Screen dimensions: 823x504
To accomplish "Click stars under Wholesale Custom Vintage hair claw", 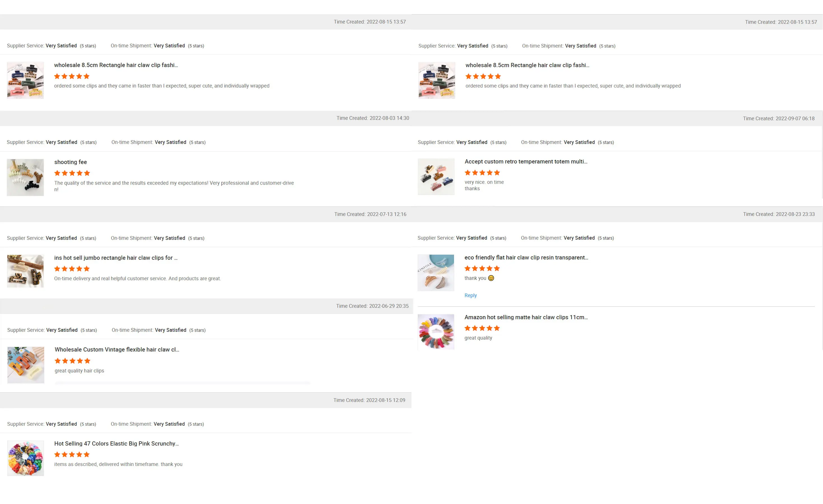I will pyautogui.click(x=73, y=361).
